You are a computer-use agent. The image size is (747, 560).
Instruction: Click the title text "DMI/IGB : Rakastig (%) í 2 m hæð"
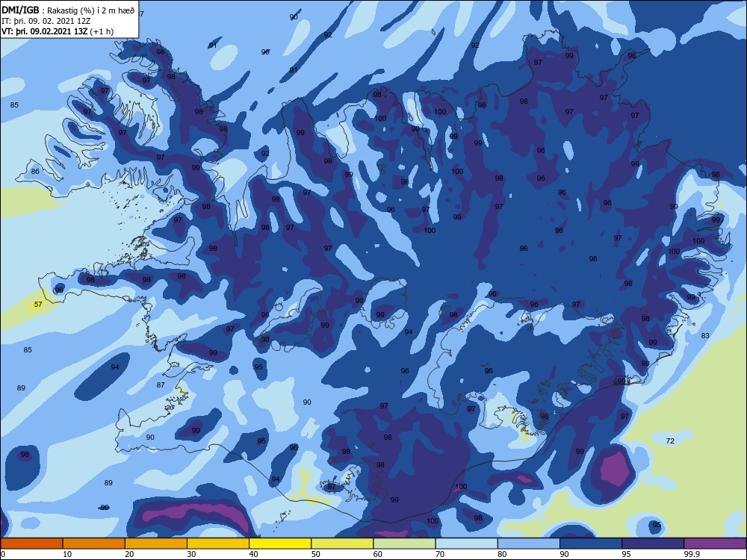68,10
